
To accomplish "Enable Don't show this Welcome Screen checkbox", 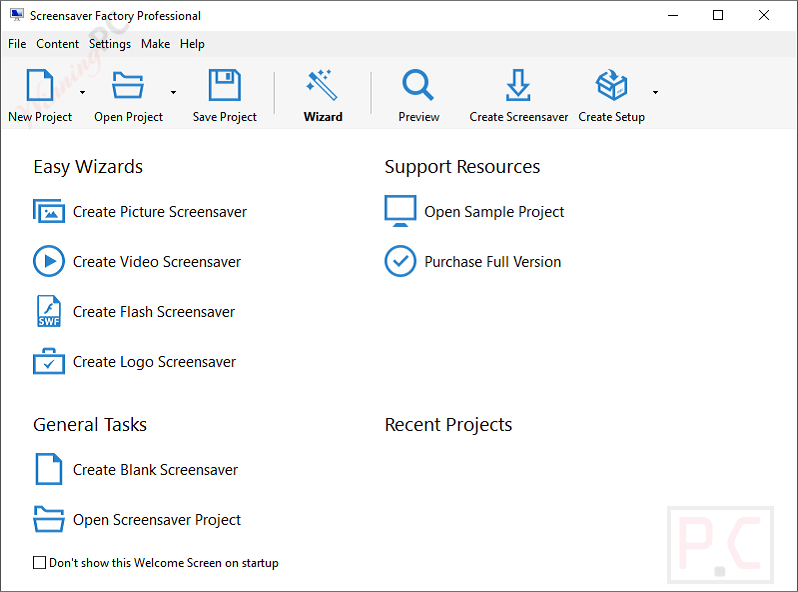I will tap(39, 562).
